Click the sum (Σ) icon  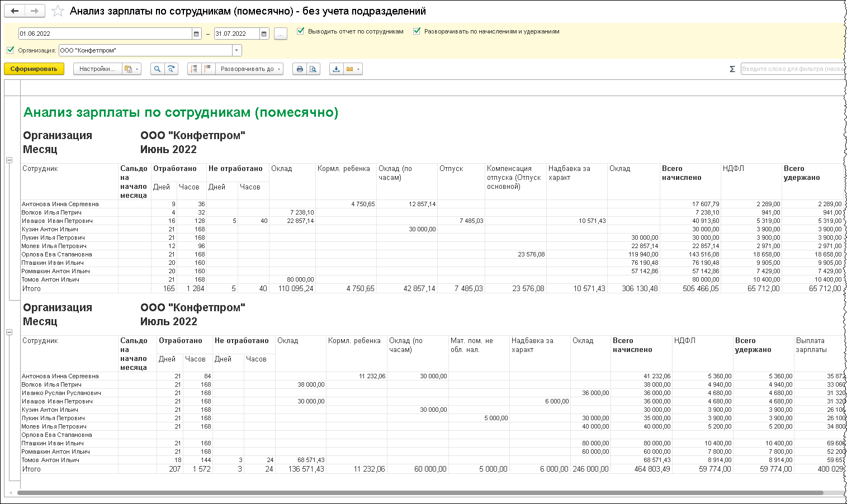point(732,69)
